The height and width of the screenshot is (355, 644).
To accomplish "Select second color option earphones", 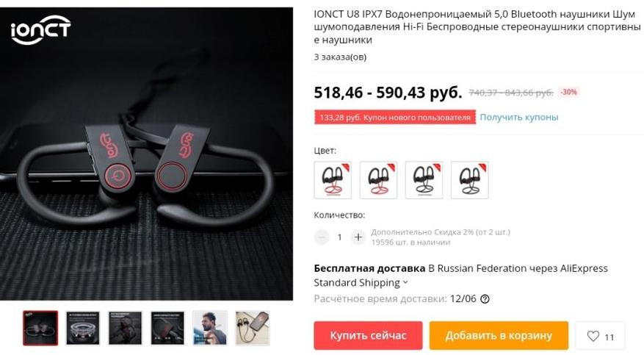I will 378,180.
